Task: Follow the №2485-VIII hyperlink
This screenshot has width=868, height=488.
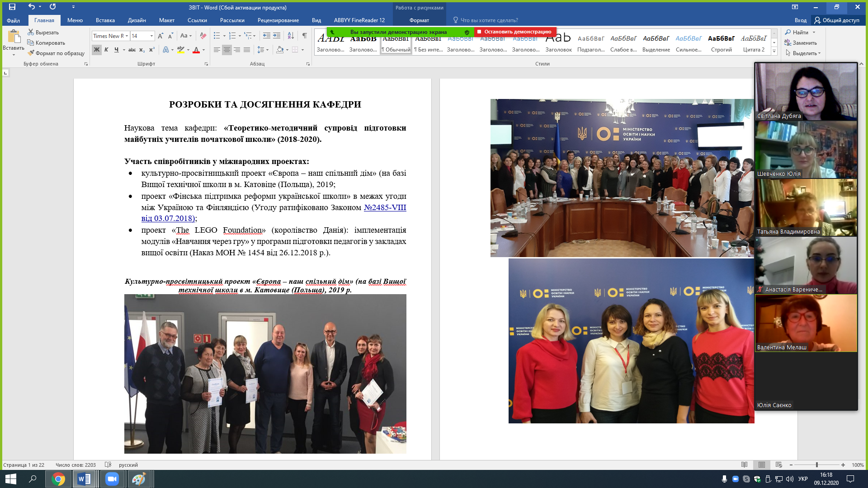Action: click(385, 207)
